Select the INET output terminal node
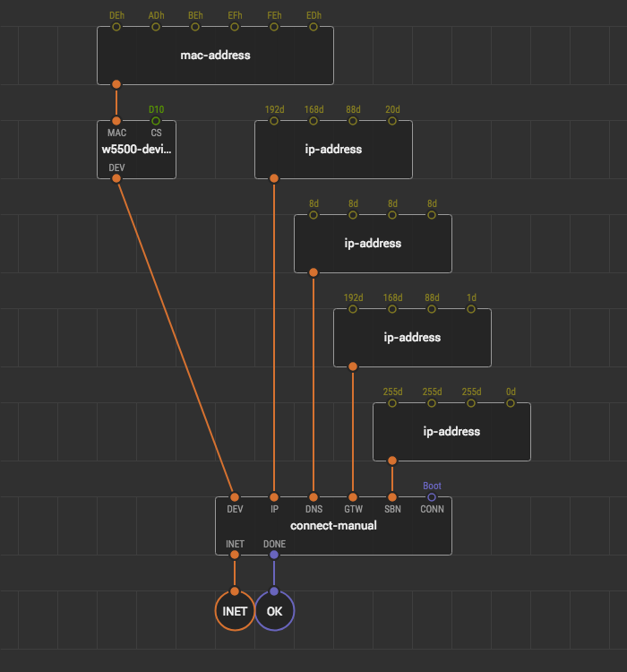Screen dimensions: 627x672 (235, 611)
